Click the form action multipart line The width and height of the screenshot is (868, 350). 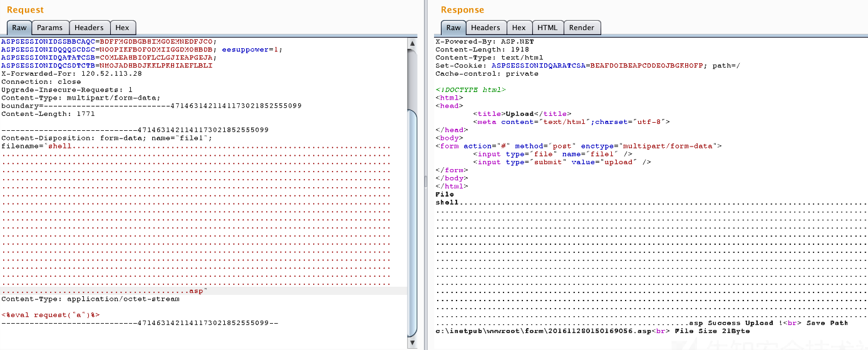[x=579, y=146]
